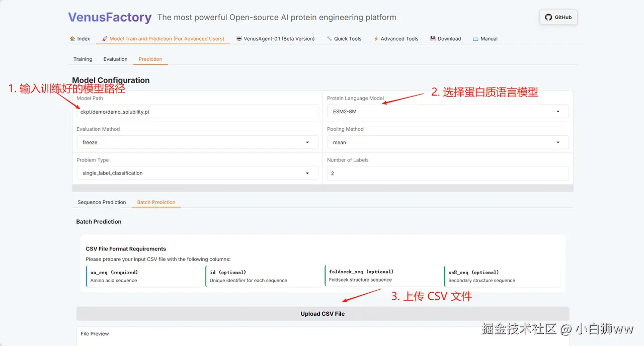Click the Quick Tools wrench icon
644x346 pixels.
[x=329, y=39]
